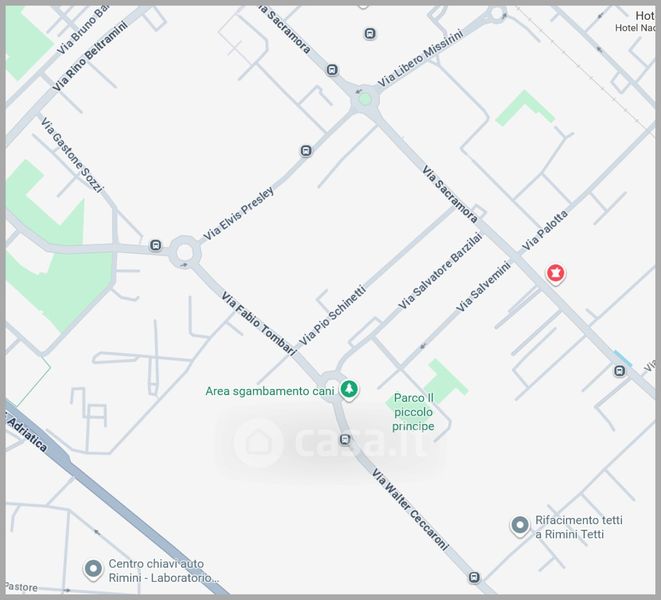Viewport: 661px width, 600px height.
Task: Click the bus stop icon left of Via Fabio Tombari roundabout
Action: coord(156,245)
